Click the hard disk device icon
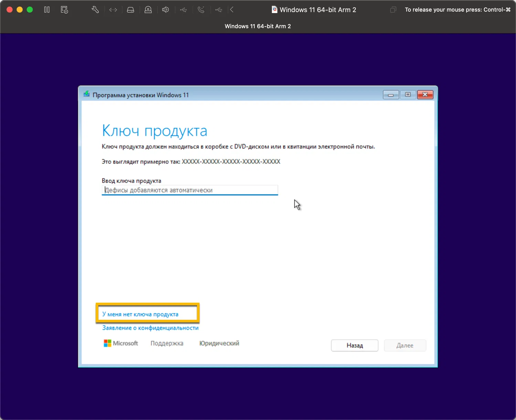This screenshot has width=516, height=420. (130, 10)
